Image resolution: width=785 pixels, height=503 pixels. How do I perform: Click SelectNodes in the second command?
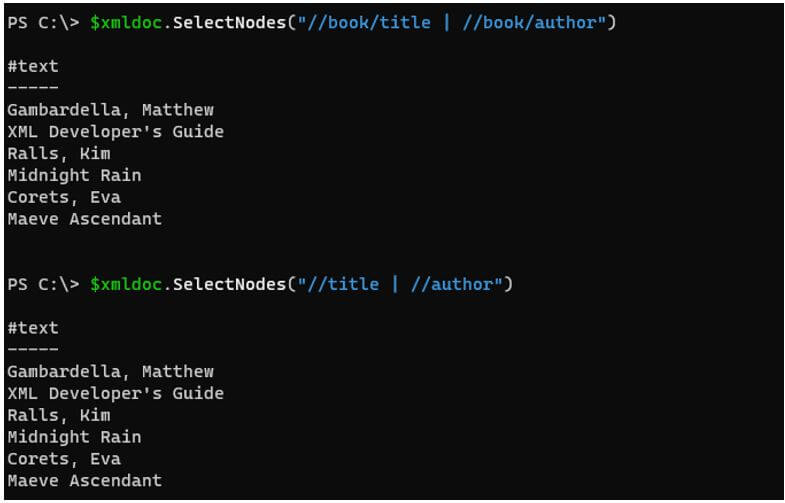coord(229,285)
